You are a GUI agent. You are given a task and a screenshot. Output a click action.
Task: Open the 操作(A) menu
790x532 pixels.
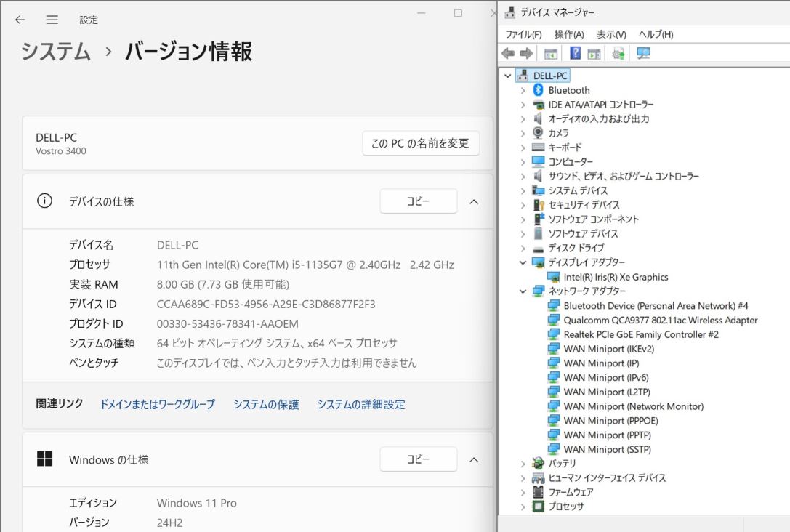tap(568, 34)
